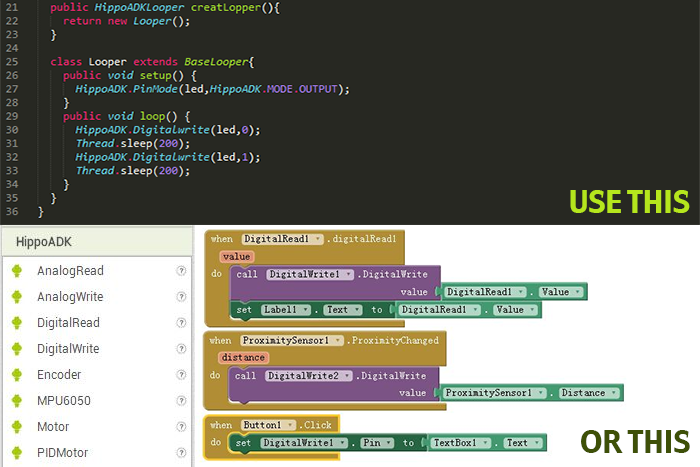The width and height of the screenshot is (700, 467).
Task: Open Pin property dropdown of DigitalWrite1
Action: pos(377,443)
